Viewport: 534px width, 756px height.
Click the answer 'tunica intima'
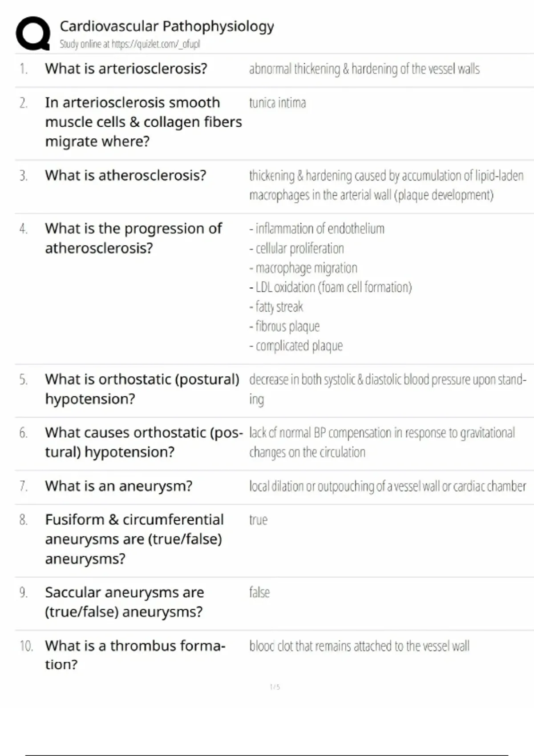(x=278, y=103)
